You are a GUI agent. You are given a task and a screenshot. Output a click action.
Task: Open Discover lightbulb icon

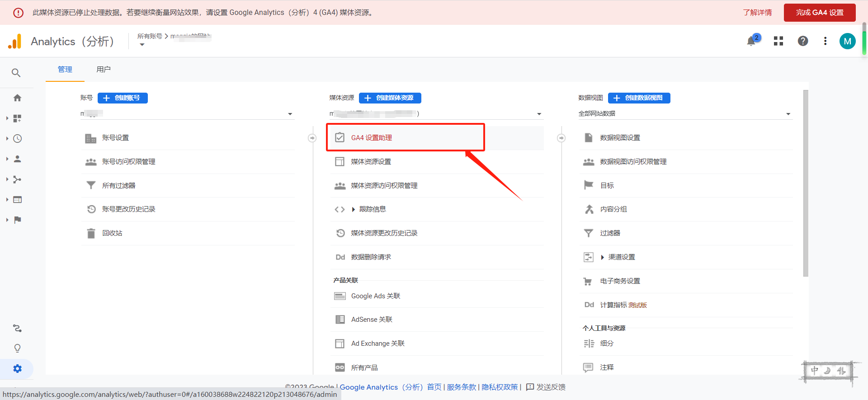(x=17, y=348)
